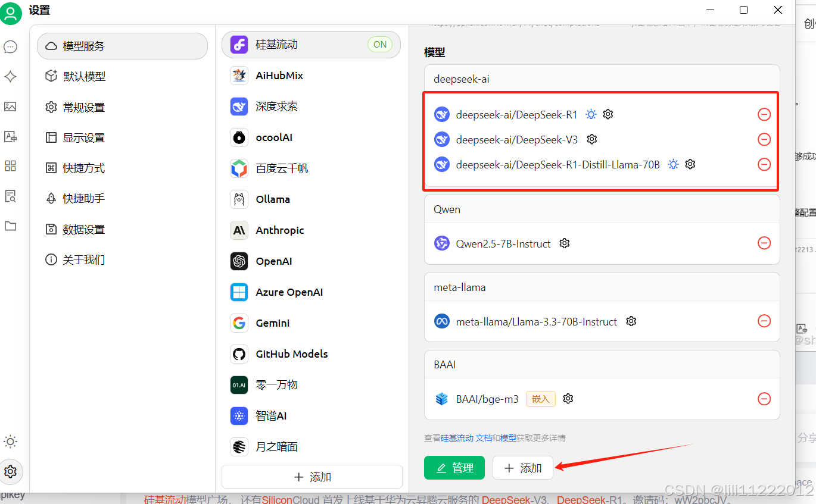The image size is (816, 504).
Task: Choose the GitHub Models provider
Action: [x=312, y=354]
